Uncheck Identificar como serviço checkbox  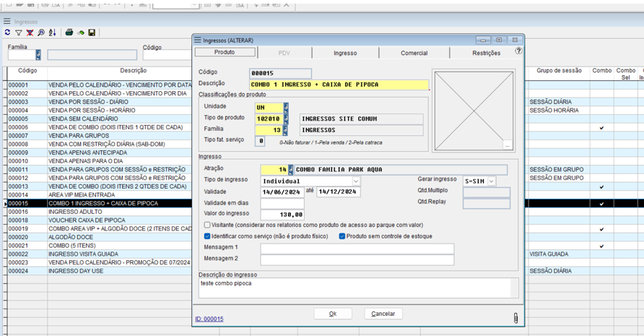pos(207,236)
